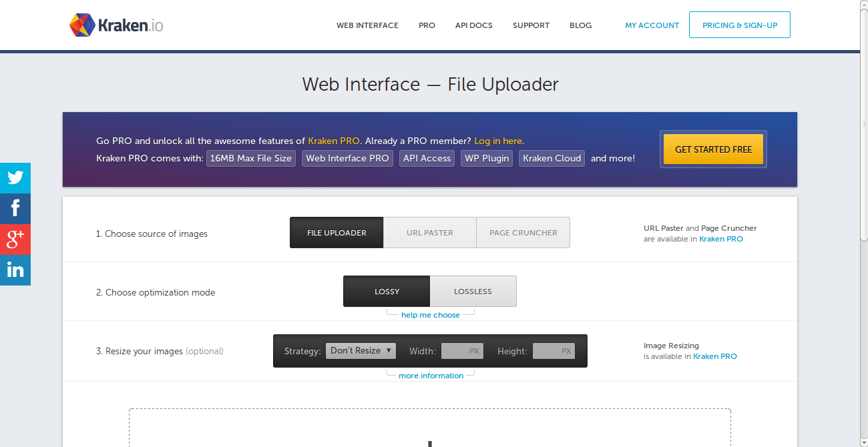Open the Support nav item
868x447 pixels.
531,25
